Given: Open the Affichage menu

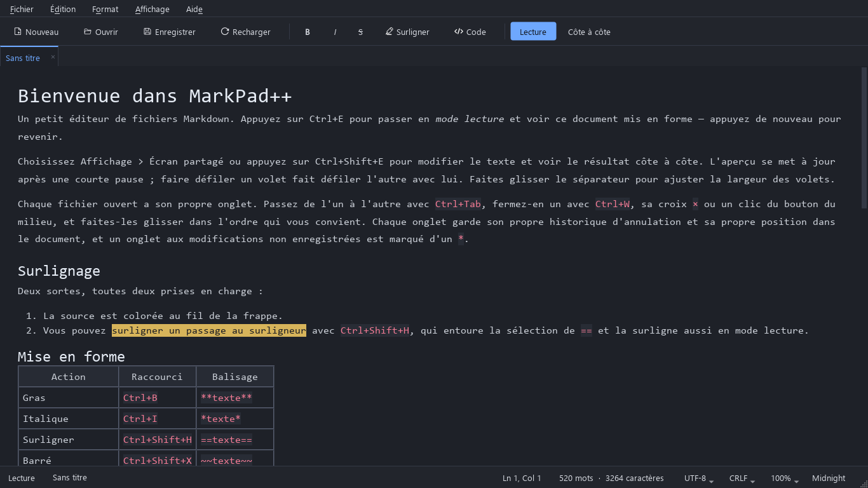Looking at the screenshot, I should tap(153, 9).
